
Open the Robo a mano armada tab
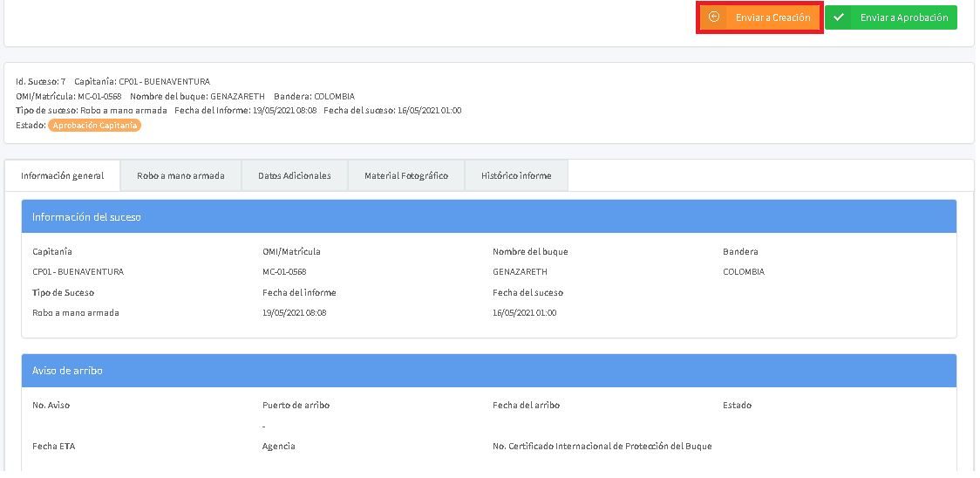180,175
